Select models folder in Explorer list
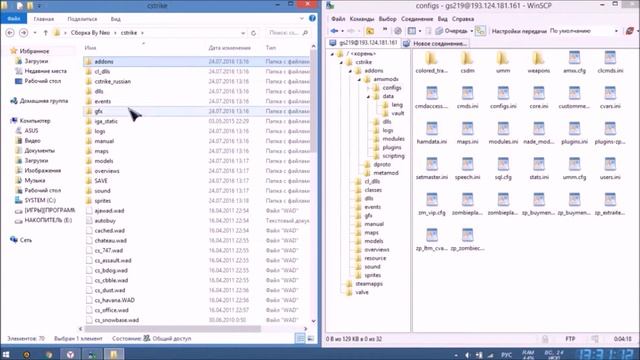The width and height of the screenshot is (640, 360). pyautogui.click(x=104, y=161)
